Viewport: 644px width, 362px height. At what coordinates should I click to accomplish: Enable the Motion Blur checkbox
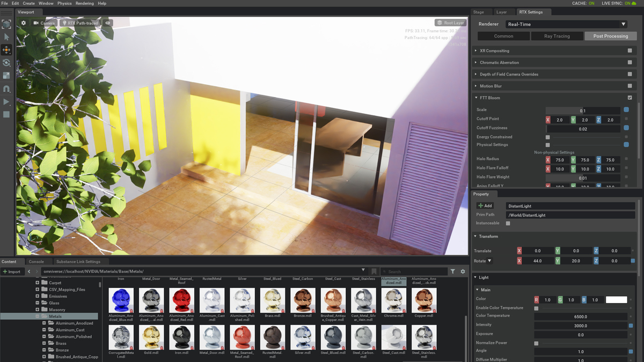point(630,86)
